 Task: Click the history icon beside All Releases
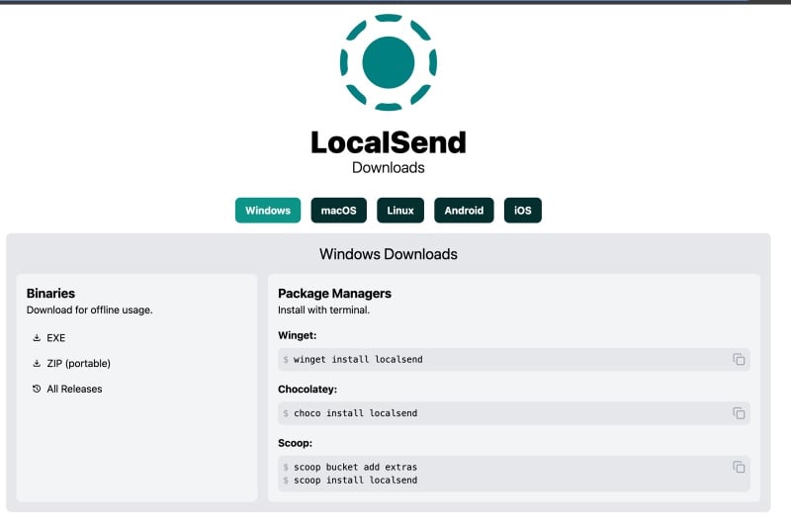tap(37, 389)
